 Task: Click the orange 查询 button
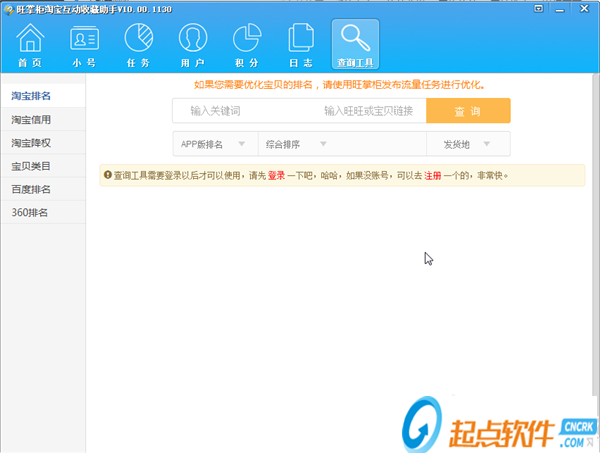[x=468, y=111]
